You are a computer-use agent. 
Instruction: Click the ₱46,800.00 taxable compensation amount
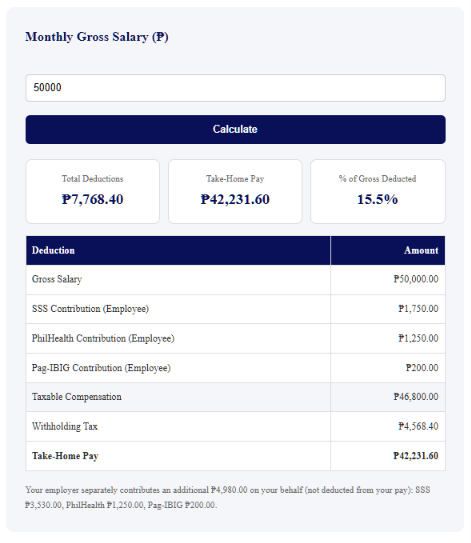[416, 397]
